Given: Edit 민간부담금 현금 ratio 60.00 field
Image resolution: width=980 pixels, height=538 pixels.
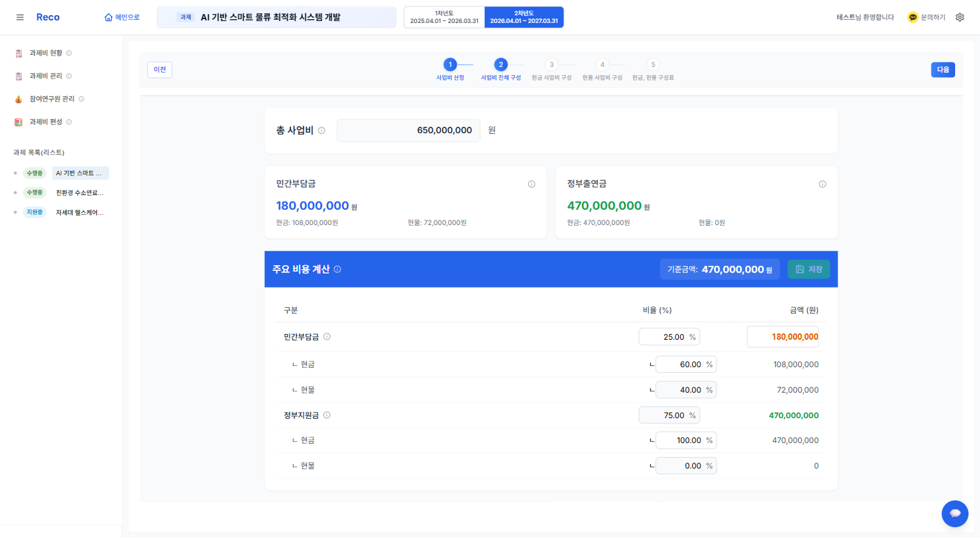Looking at the screenshot, I should [686, 365].
